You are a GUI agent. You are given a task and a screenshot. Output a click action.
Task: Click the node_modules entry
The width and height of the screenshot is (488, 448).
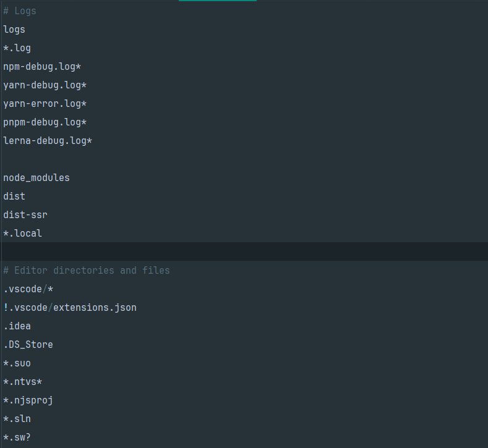[x=36, y=178]
